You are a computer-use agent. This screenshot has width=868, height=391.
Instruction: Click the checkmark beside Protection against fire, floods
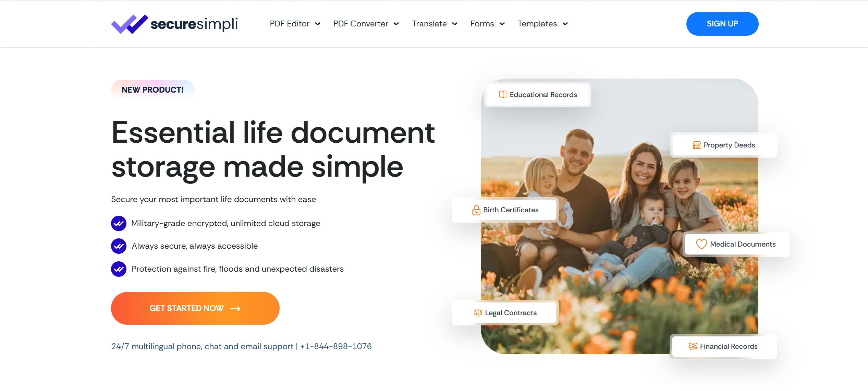point(119,269)
